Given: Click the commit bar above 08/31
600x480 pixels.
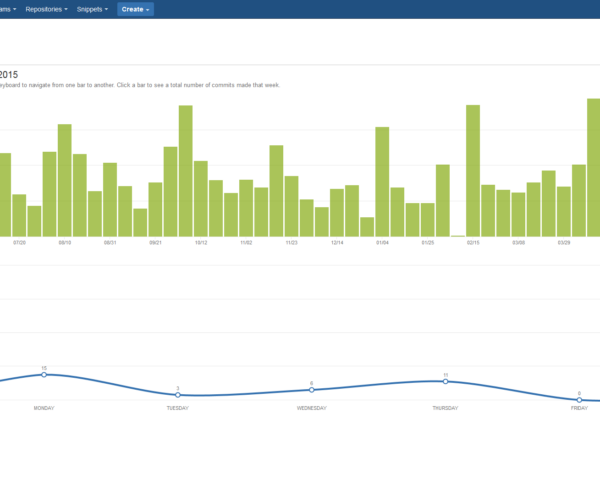Looking at the screenshot, I should point(110,199).
